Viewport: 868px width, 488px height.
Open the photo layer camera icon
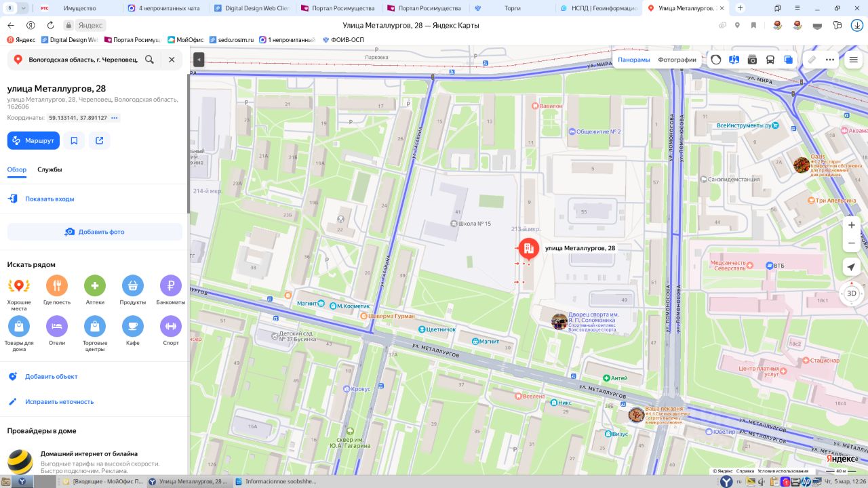[x=752, y=60]
